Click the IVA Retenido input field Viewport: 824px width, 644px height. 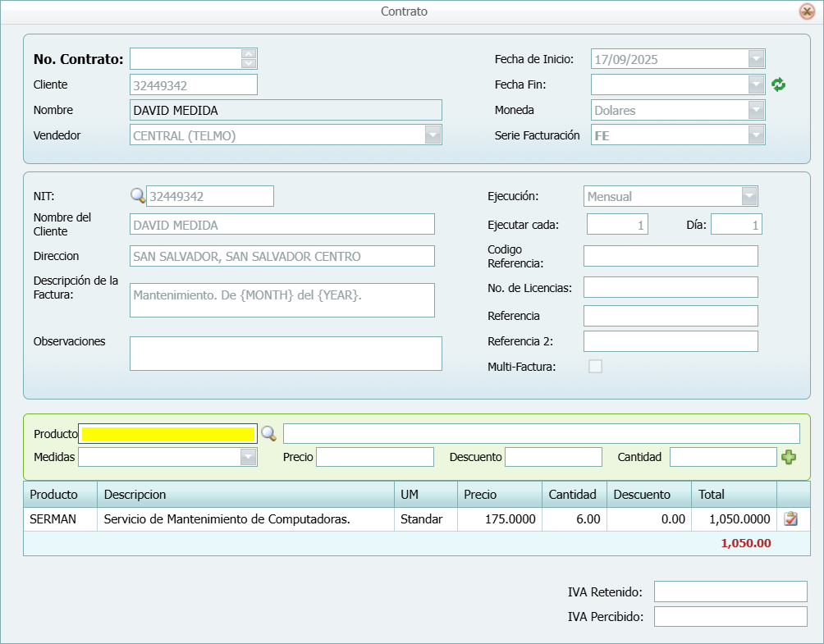[x=730, y=591]
